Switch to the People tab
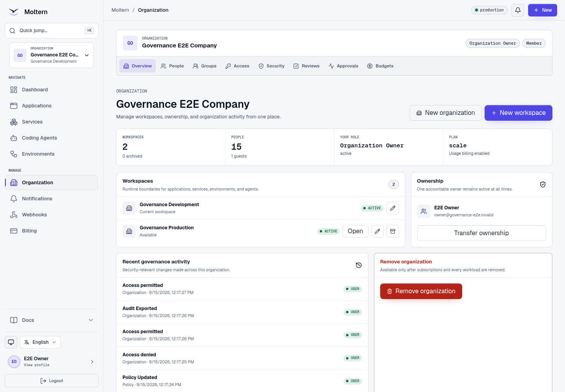 coord(172,66)
